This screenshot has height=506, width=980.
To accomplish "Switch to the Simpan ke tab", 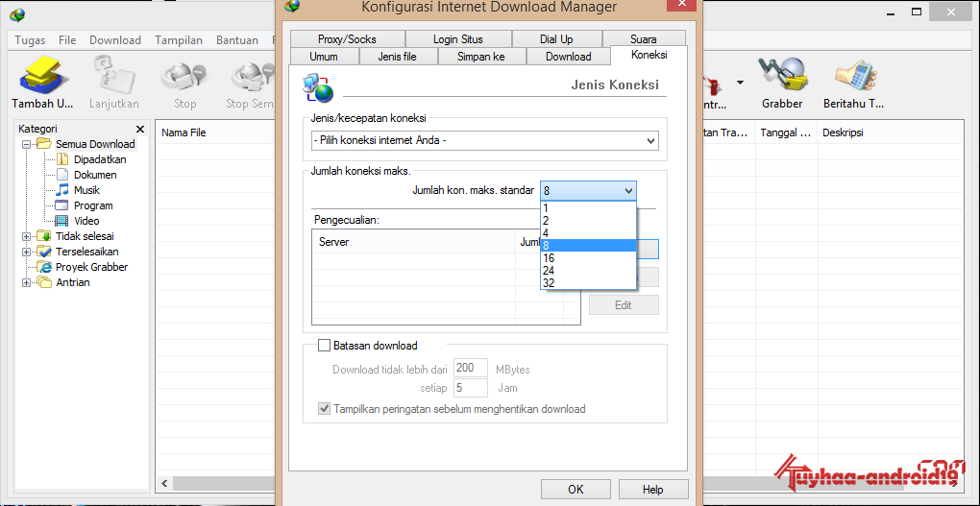I will (x=481, y=57).
